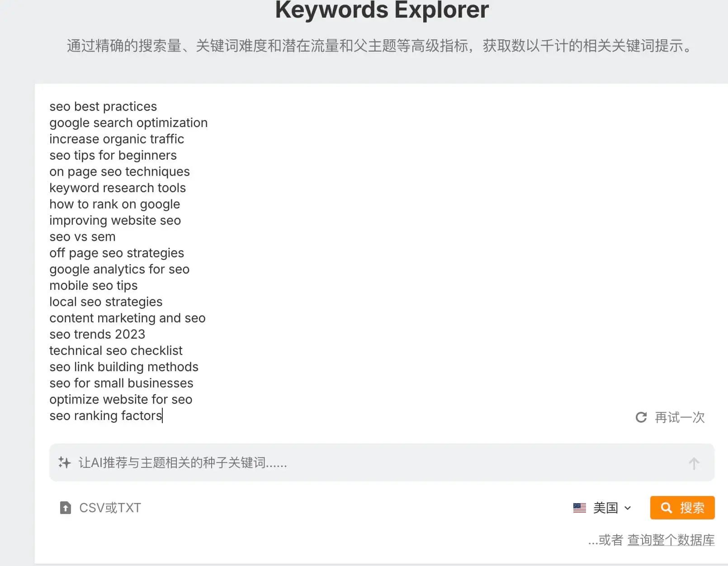
Task: Click the 搜索 button to run the search
Action: click(x=682, y=508)
